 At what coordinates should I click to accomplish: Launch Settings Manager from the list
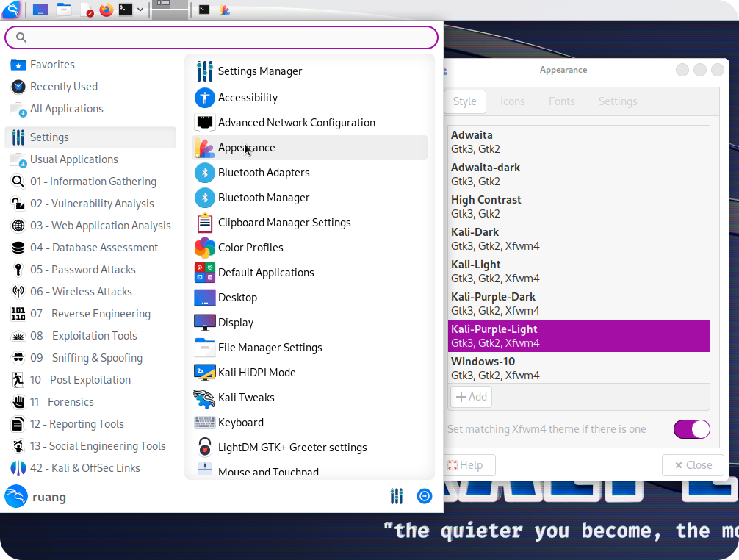pyautogui.click(x=310, y=71)
